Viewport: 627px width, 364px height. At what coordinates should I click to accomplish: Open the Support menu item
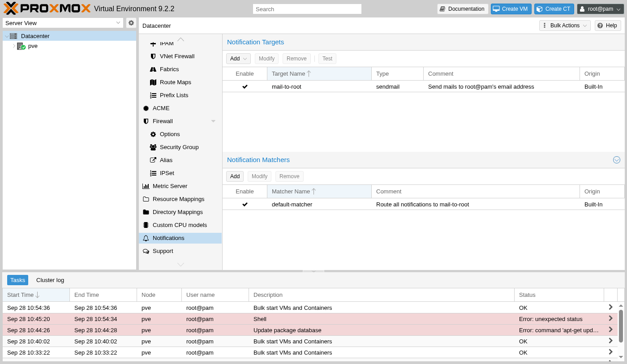click(x=180, y=251)
